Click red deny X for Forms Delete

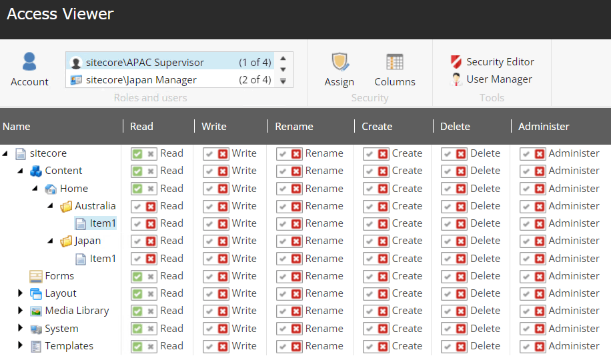point(461,277)
